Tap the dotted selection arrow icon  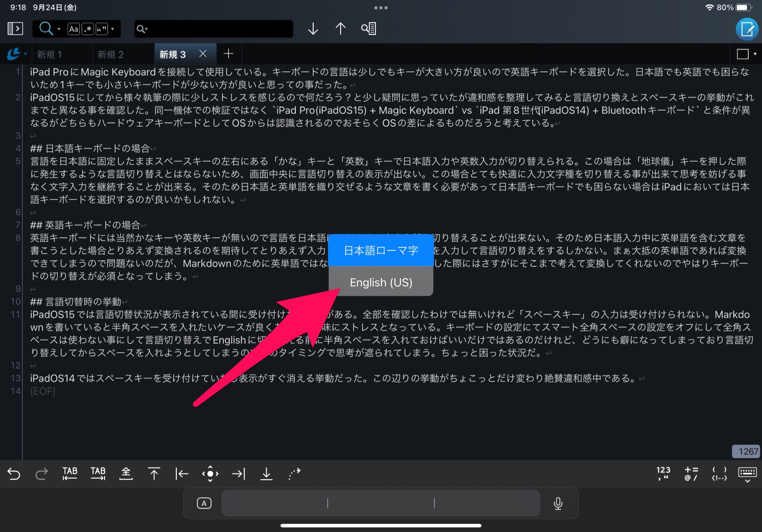(294, 473)
